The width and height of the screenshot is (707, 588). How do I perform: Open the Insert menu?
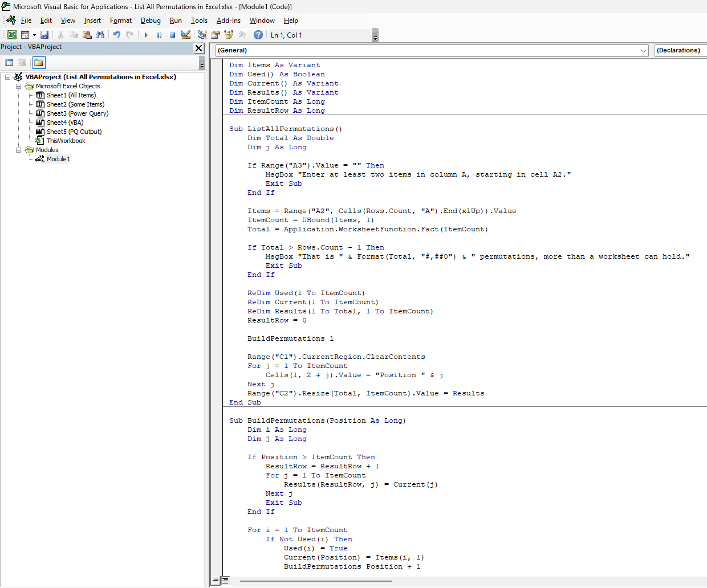(x=92, y=21)
